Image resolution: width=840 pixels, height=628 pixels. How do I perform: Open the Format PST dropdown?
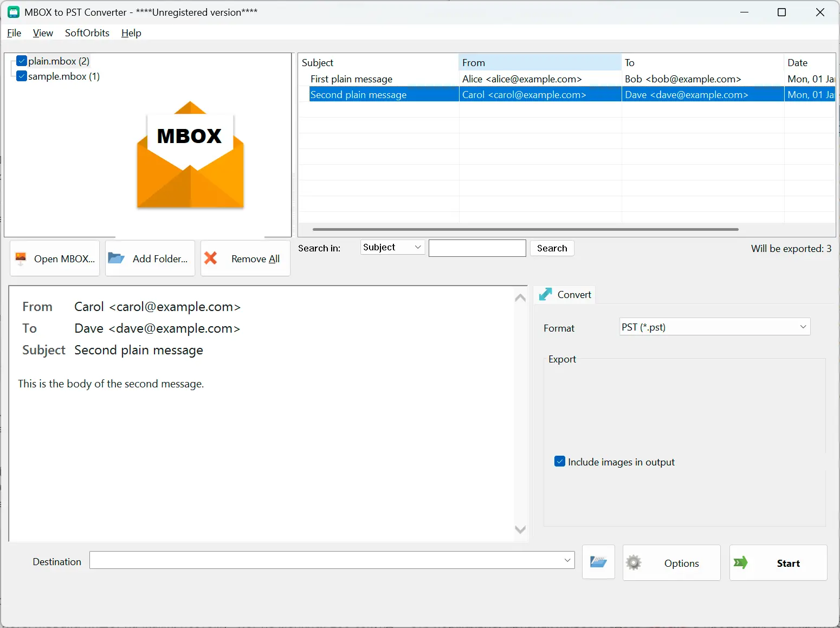[715, 327]
